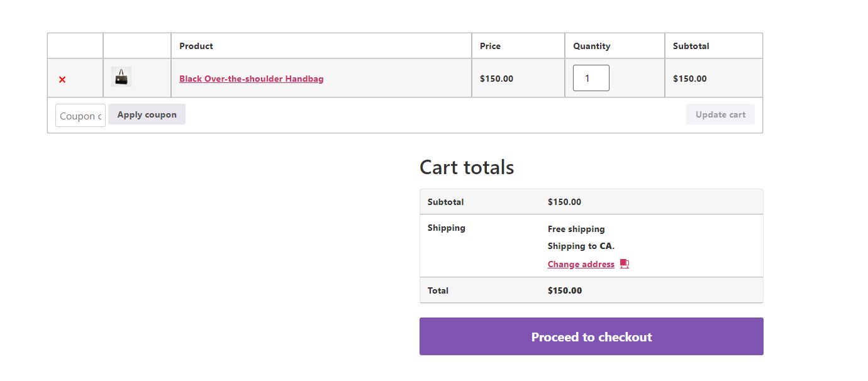Click the Price column header

pos(490,45)
